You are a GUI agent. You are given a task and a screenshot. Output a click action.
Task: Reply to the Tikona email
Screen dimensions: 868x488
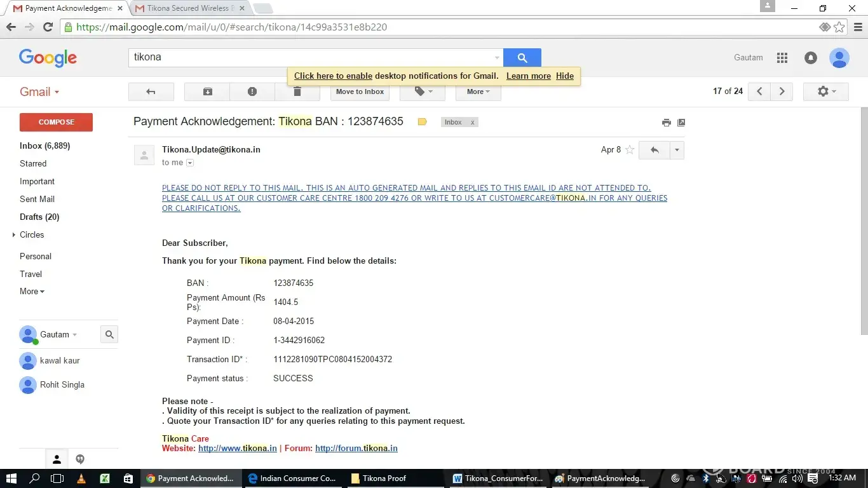coord(654,150)
